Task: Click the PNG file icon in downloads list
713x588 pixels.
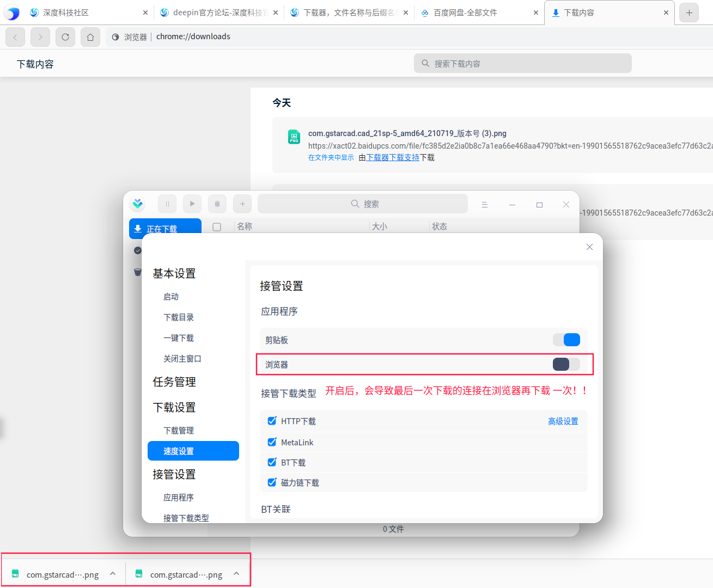Action: click(x=294, y=137)
